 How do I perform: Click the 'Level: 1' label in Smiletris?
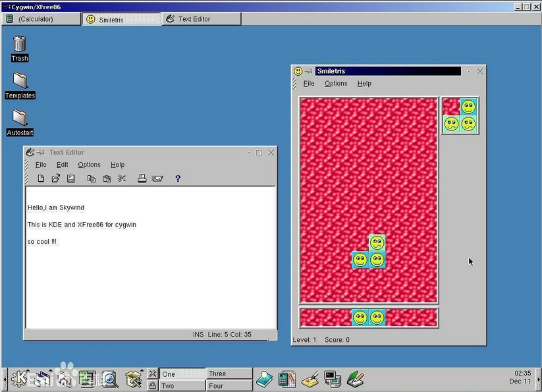coord(304,340)
